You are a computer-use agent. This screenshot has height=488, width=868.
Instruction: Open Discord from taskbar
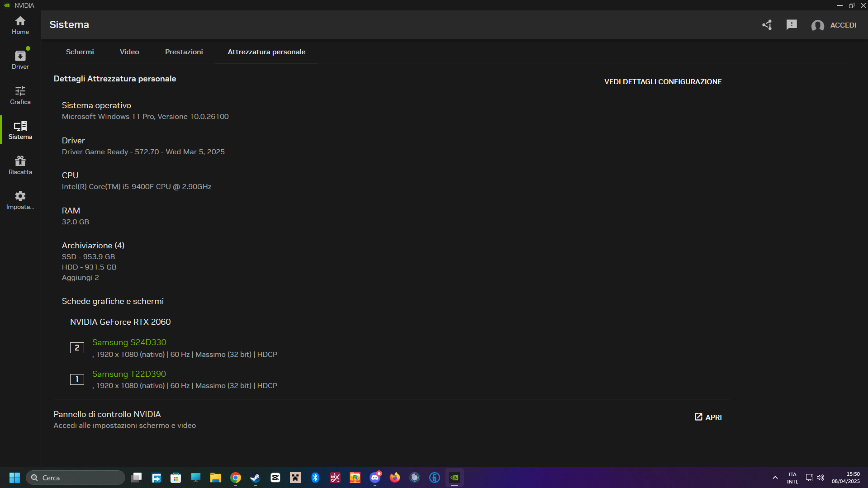click(375, 478)
